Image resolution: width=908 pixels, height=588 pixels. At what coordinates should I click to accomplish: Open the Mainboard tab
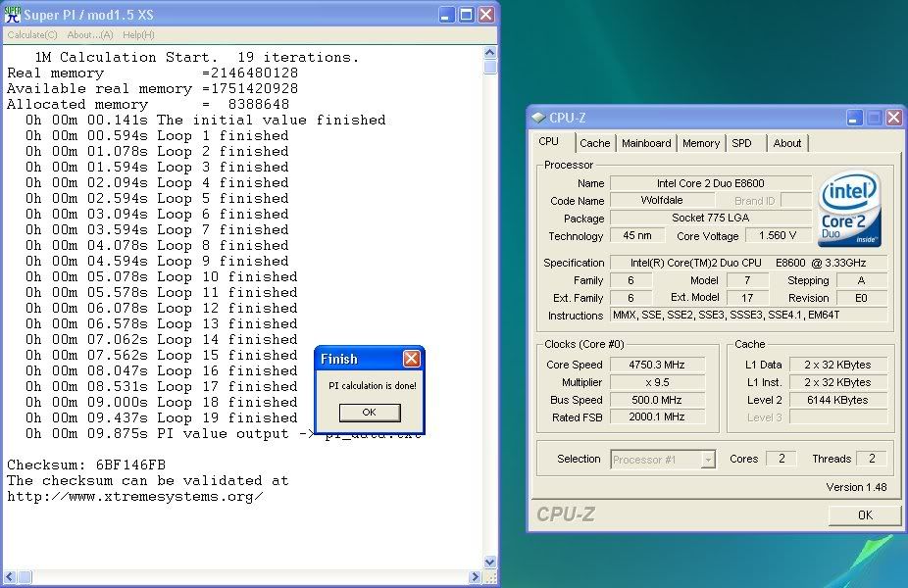pyautogui.click(x=646, y=143)
